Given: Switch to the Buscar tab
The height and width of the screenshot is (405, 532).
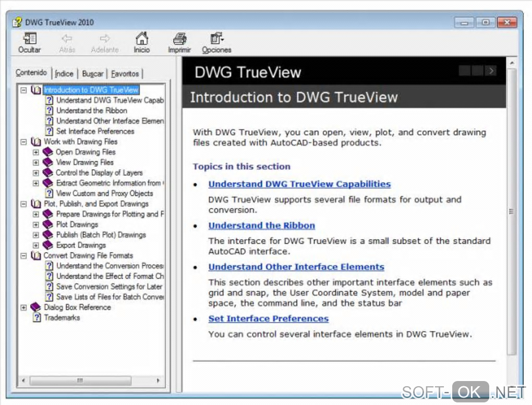Looking at the screenshot, I should pyautogui.click(x=93, y=73).
